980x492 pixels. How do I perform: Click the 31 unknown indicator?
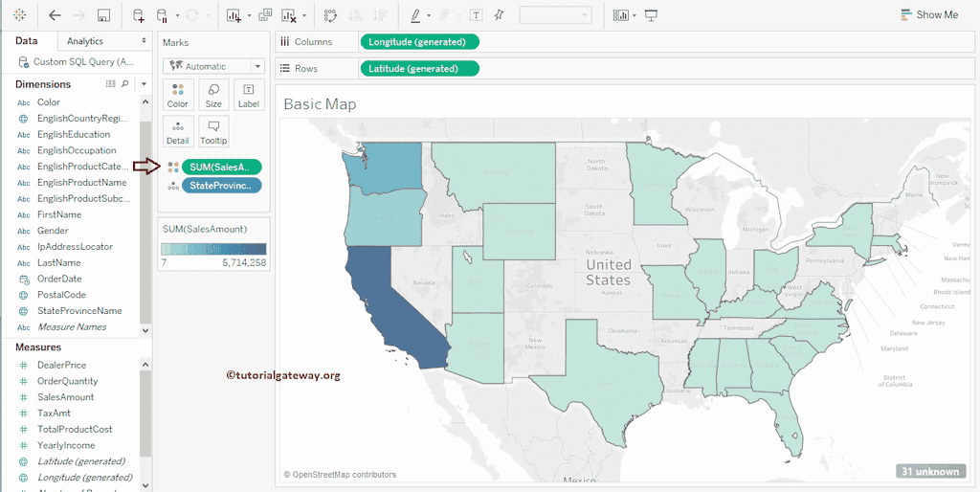(x=928, y=471)
